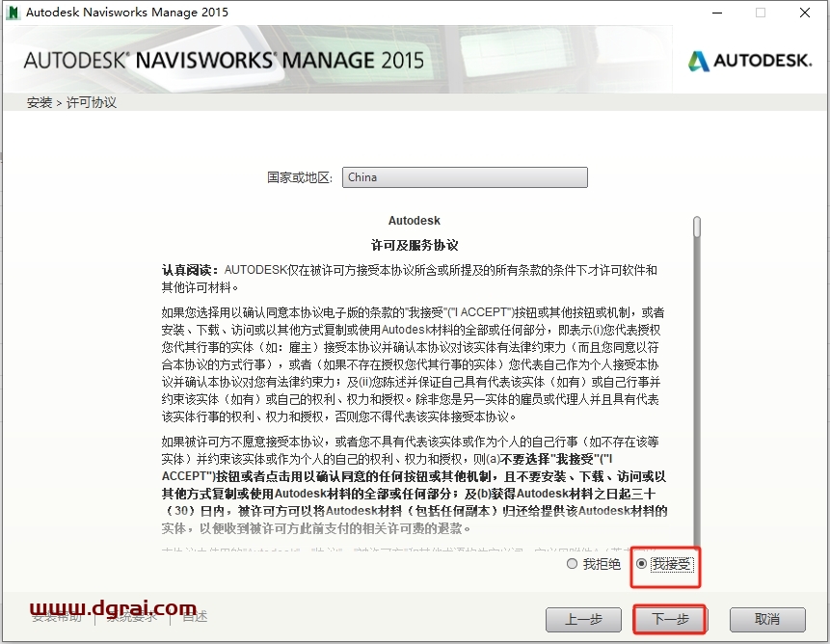The image size is (830, 644).
Task: Click the Navisworks icon in title bar
Action: click(13, 13)
